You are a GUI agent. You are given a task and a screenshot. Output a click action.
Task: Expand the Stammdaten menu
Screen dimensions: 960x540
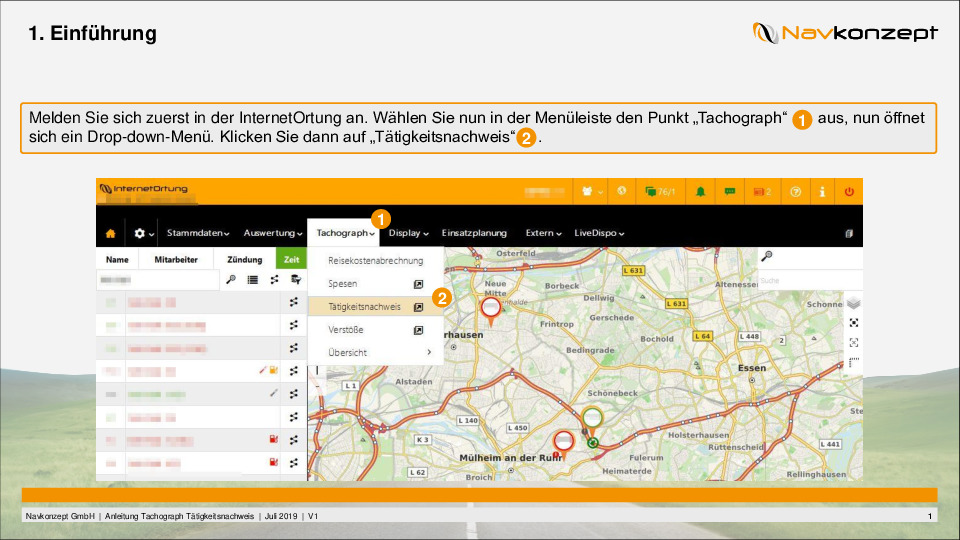pos(198,233)
